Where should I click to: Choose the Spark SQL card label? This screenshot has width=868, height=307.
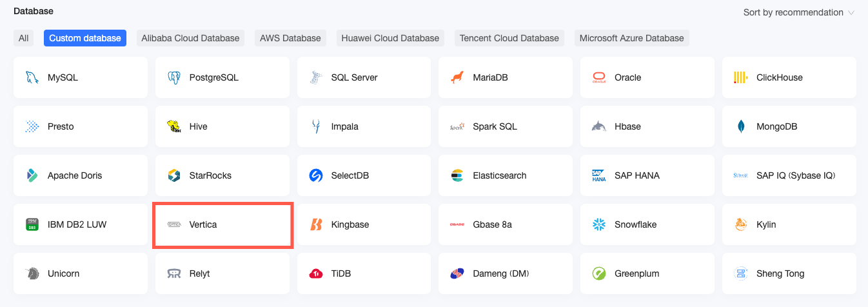[x=495, y=126]
